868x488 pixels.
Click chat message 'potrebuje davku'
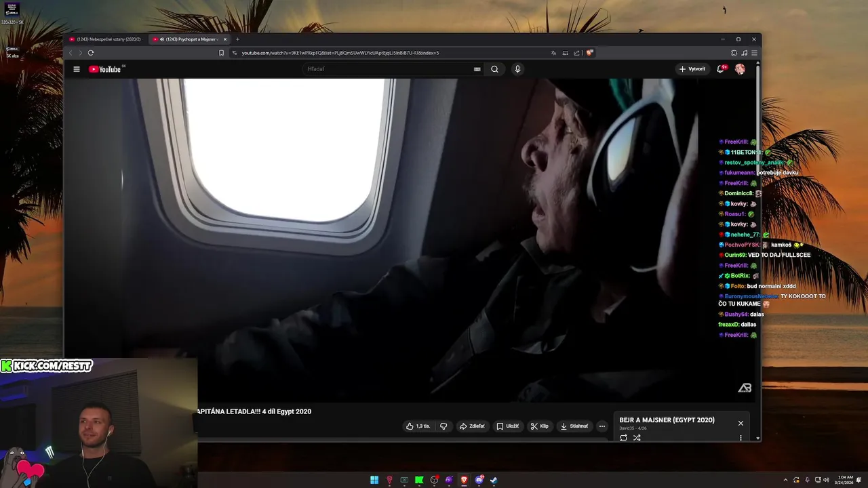[x=777, y=173]
